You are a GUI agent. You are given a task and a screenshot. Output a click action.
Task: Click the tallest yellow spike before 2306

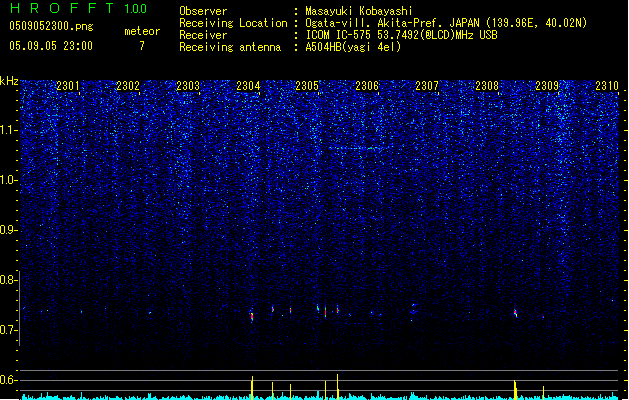[x=337, y=387]
